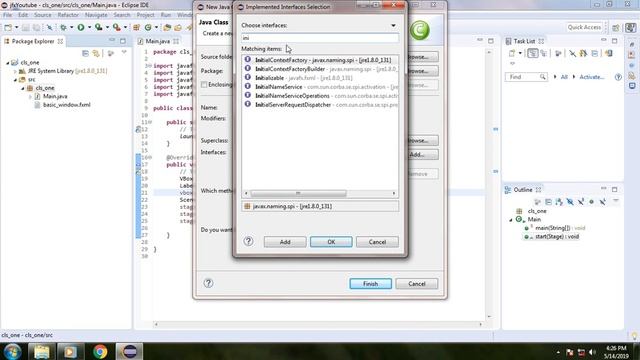640x360 pixels.
Task: Click the help icon in New Java Class dialog
Action: coord(208,283)
